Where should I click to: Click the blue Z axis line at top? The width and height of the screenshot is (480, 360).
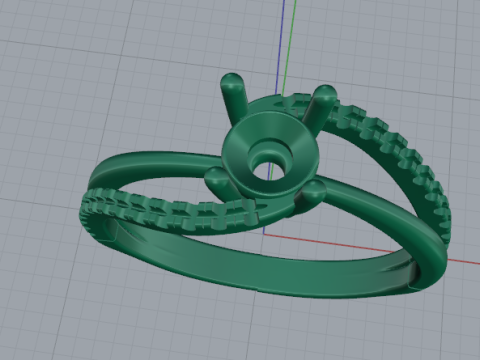click(x=281, y=47)
